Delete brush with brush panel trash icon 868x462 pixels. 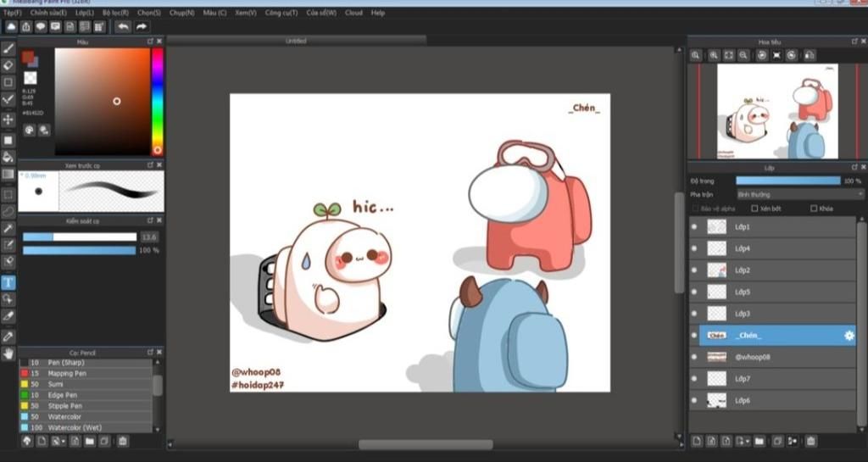pos(123,441)
